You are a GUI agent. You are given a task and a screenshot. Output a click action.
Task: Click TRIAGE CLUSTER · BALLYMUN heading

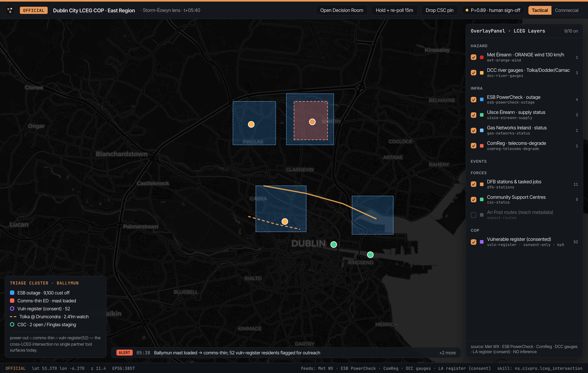[44, 283]
